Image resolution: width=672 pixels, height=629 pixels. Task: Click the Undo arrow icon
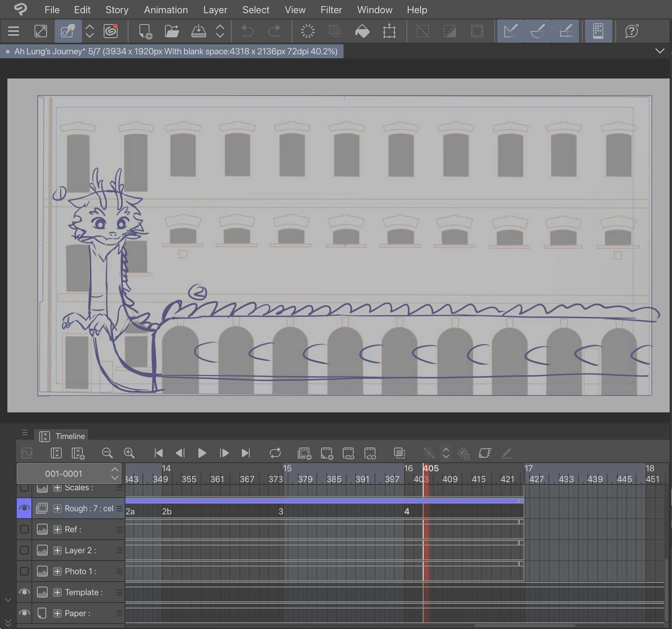[x=247, y=31]
